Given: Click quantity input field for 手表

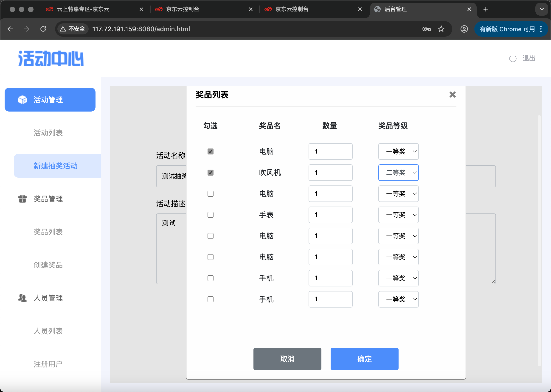Looking at the screenshot, I should point(330,215).
